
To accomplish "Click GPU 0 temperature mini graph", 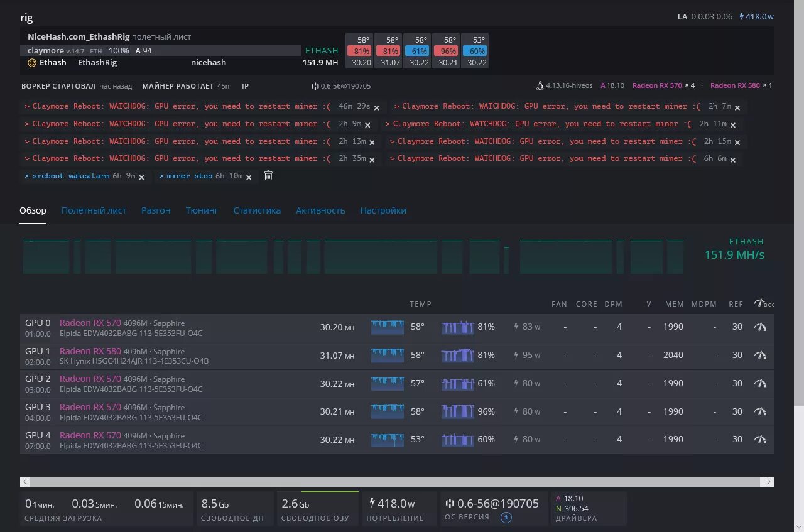I will pos(388,327).
